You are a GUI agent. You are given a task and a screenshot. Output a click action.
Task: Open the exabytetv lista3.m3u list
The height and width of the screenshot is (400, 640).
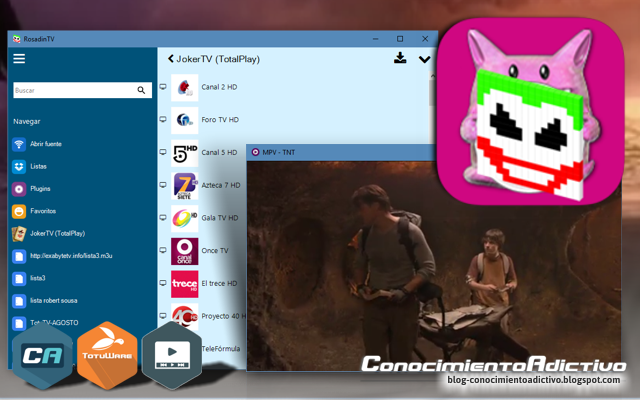coord(71,256)
